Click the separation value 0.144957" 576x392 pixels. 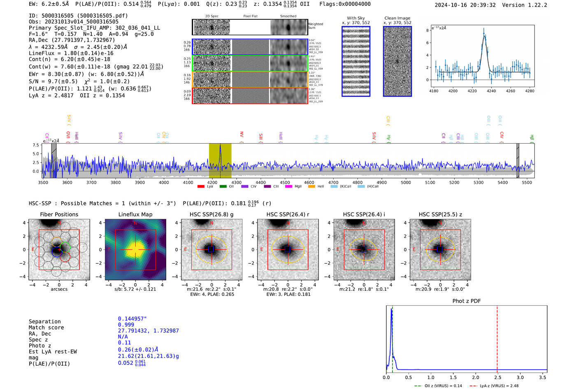132,319
